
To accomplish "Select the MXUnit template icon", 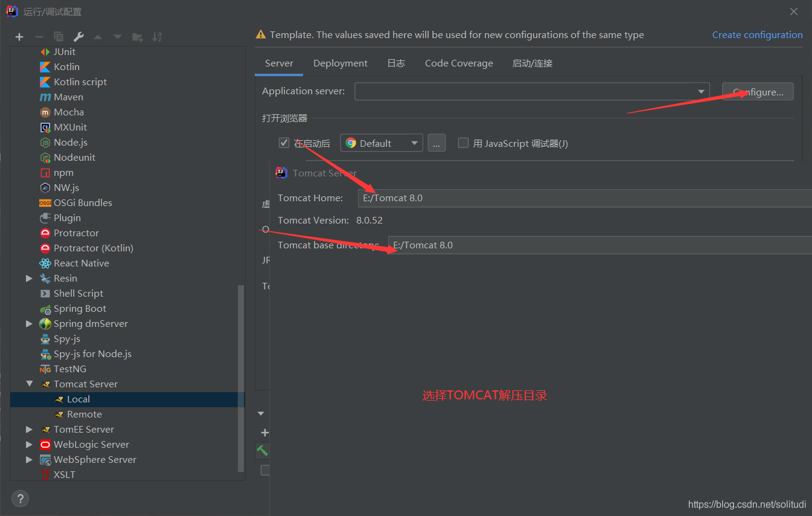I will (45, 127).
